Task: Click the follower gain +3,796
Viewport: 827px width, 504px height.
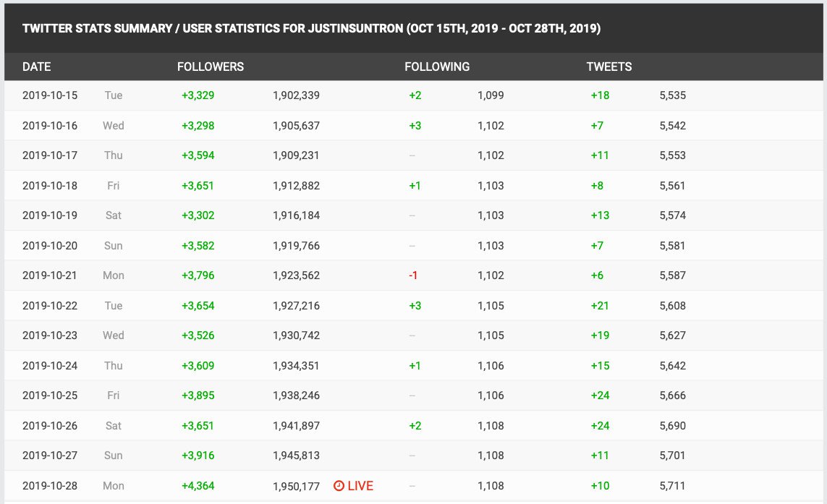Action: 198,276
